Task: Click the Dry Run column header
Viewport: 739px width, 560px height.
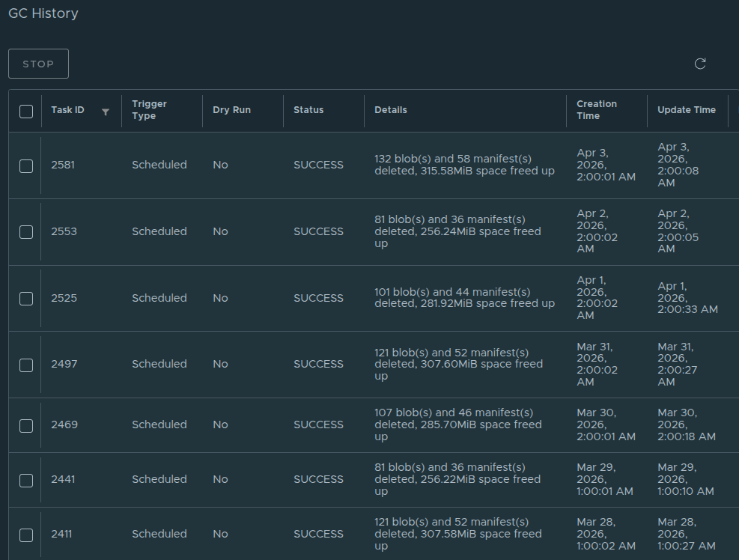Action: (x=231, y=110)
